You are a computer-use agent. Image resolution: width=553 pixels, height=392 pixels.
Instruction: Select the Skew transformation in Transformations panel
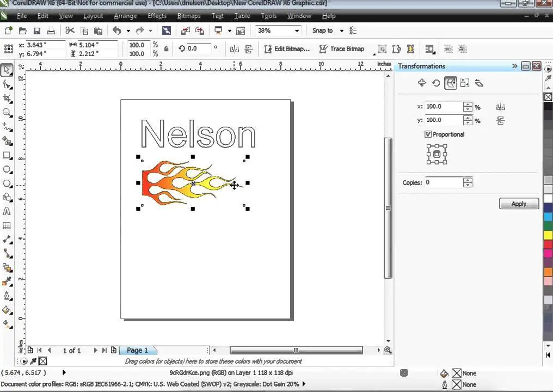[479, 83]
